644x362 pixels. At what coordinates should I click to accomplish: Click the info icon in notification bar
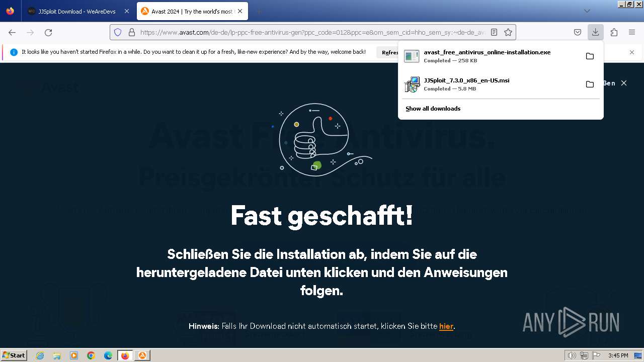14,52
